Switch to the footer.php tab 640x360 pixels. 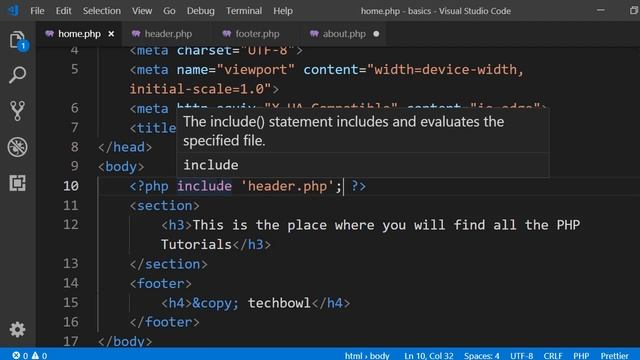[x=257, y=34]
